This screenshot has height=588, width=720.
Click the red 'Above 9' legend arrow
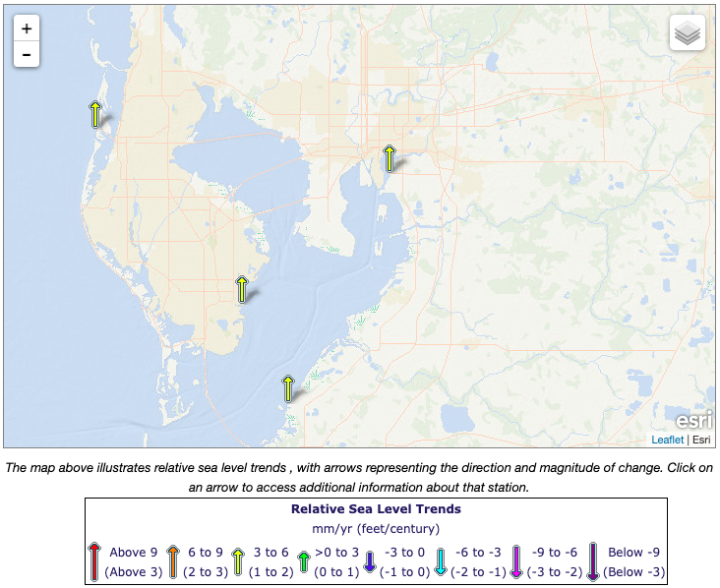tap(94, 562)
